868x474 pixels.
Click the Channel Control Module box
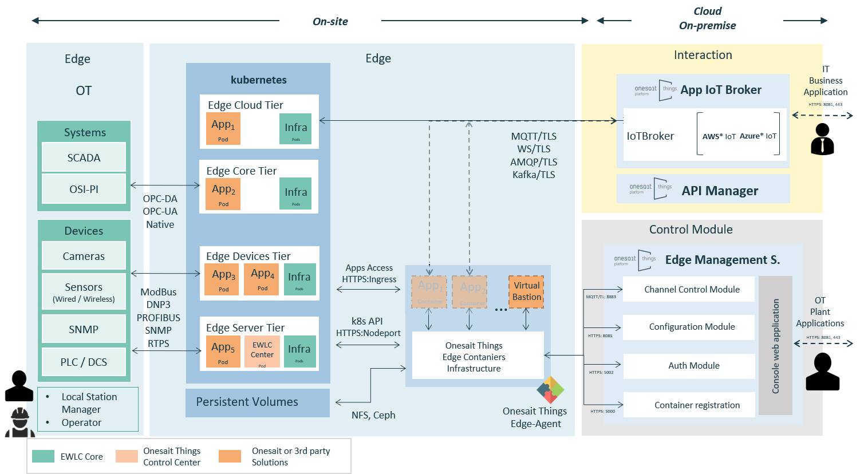pos(689,289)
